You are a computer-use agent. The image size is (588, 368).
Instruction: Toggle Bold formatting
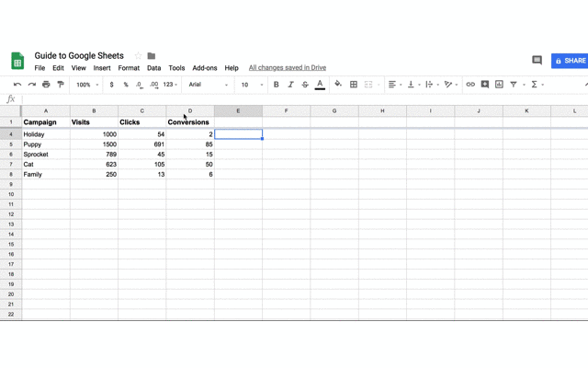tap(276, 85)
